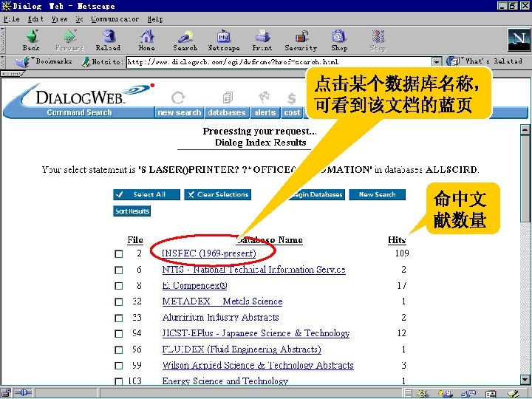This screenshot has width=532, height=399.
Task: Click the Forward toolbar icon
Action: 69,40
